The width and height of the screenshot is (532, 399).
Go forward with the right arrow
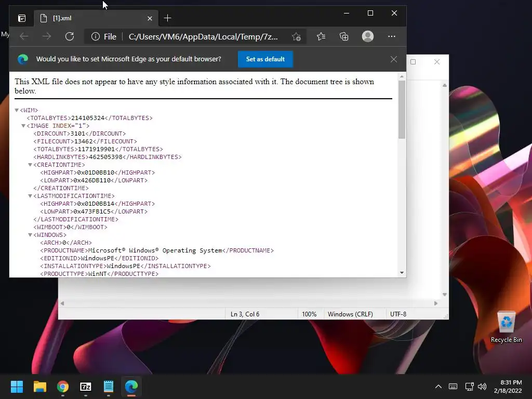tap(46, 36)
